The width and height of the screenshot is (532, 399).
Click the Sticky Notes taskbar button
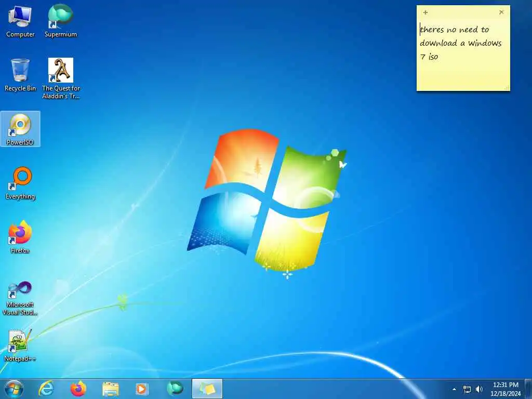point(207,389)
